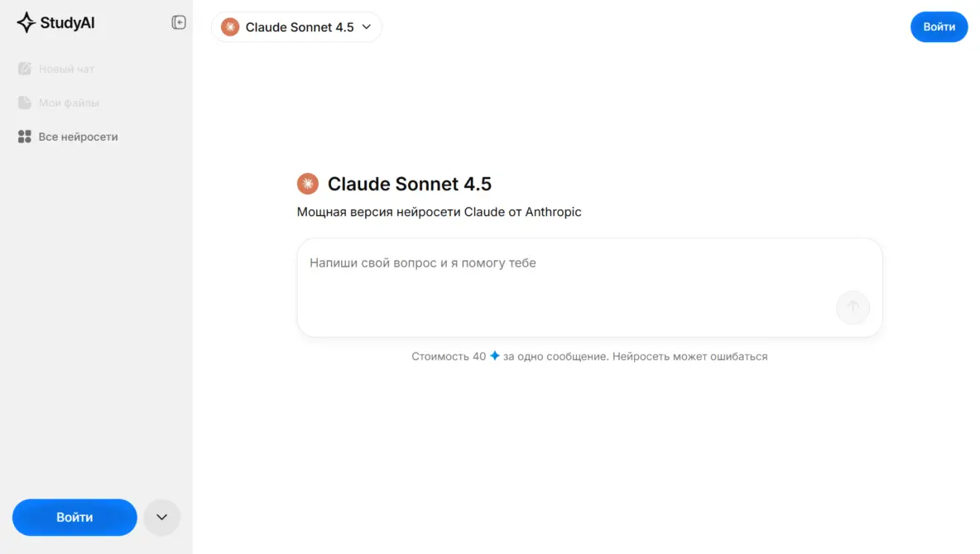
Task: Click the Новый чат pencil icon
Action: tap(25, 69)
